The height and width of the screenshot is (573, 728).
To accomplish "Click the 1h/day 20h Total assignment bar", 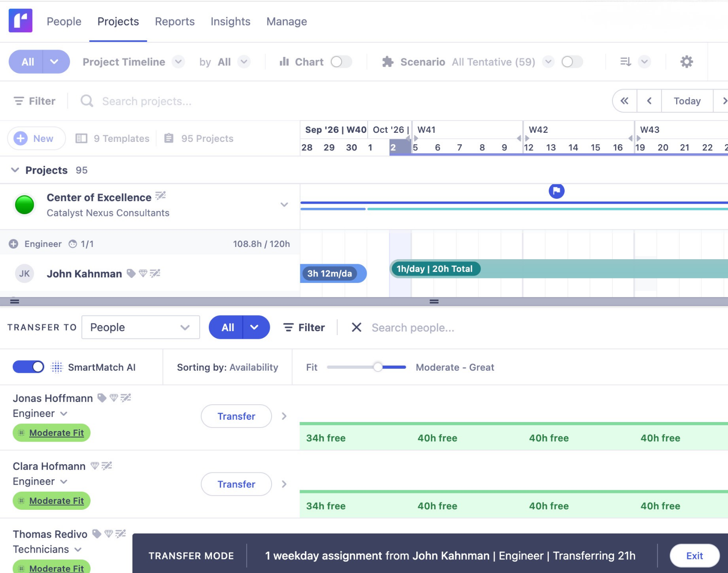I will pyautogui.click(x=559, y=269).
